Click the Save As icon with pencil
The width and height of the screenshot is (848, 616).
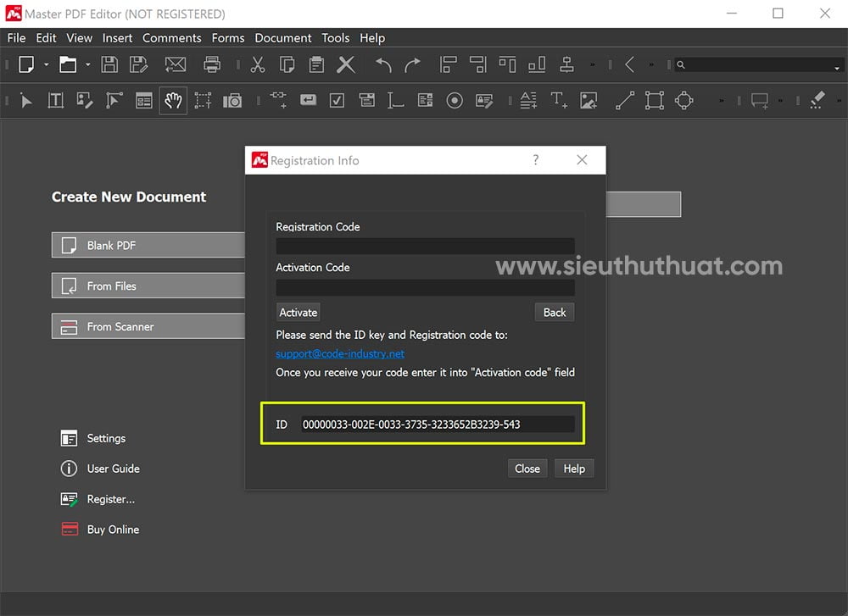139,65
